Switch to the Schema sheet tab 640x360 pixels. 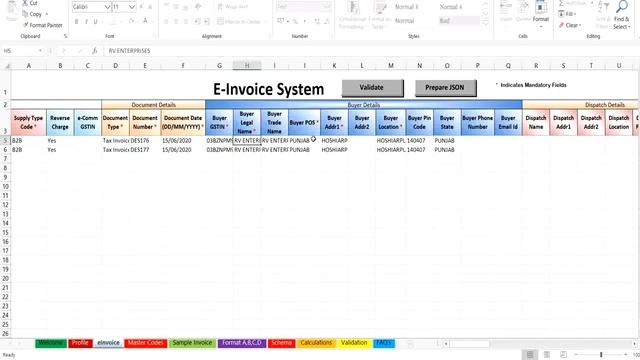pyautogui.click(x=282, y=343)
